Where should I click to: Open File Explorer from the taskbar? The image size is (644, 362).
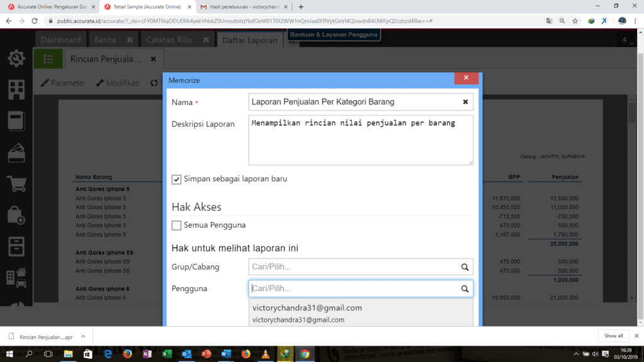pos(68,354)
